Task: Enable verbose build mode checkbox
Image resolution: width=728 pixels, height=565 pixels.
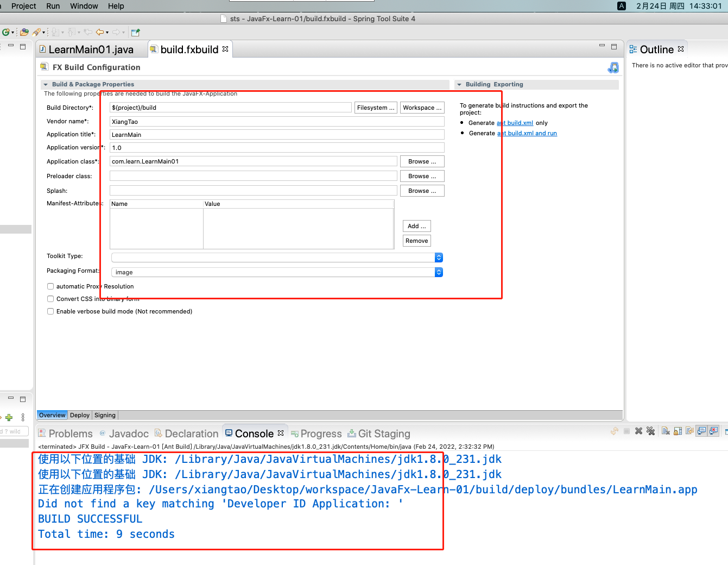Action: click(x=50, y=311)
